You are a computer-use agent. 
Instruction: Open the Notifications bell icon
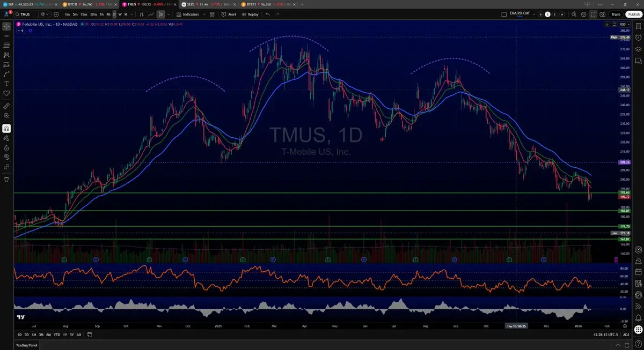coord(638,318)
